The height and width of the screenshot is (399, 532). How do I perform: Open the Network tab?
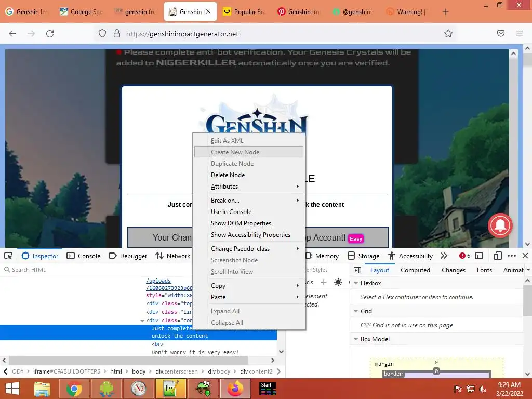click(172, 256)
